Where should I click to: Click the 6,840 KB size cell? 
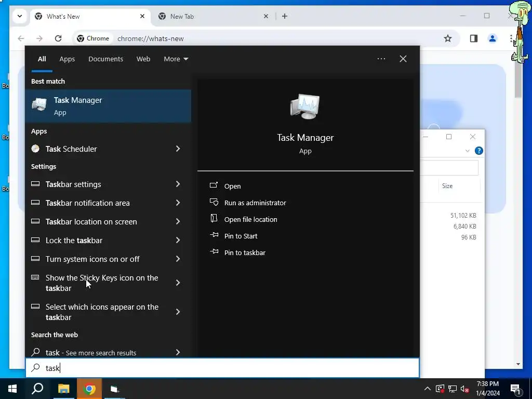point(464,227)
